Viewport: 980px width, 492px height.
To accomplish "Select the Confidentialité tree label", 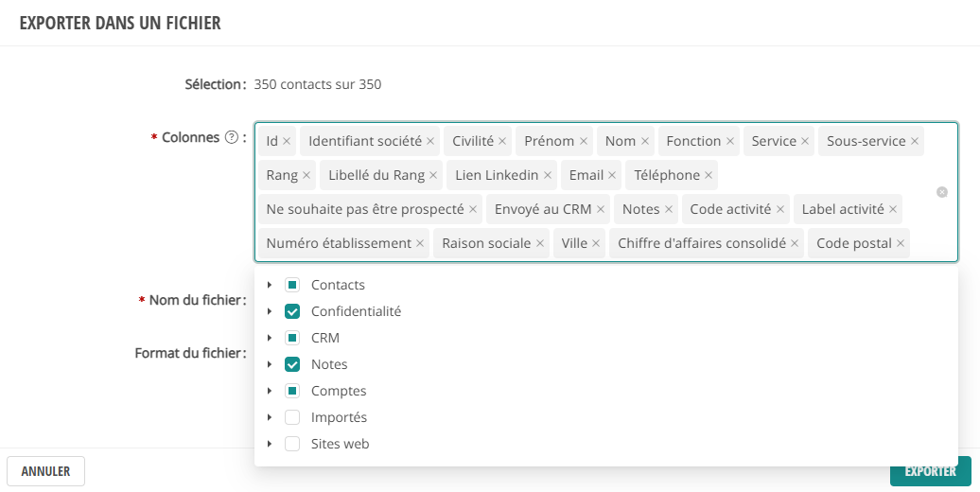I will 357,311.
